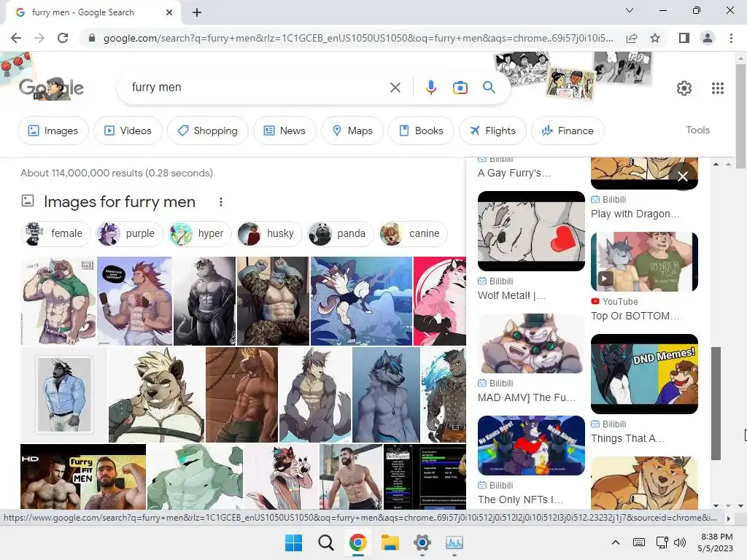
Task: Close the video preview side panel
Action: (682, 176)
